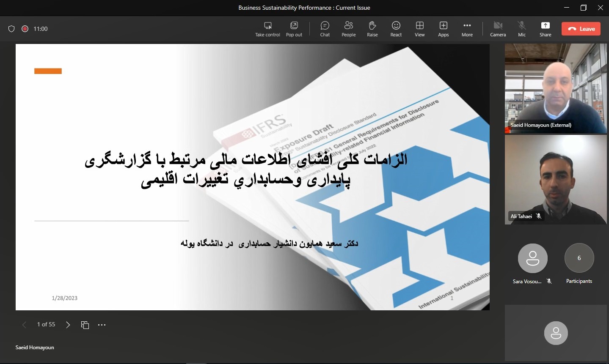Open the View layout options

pyautogui.click(x=420, y=29)
